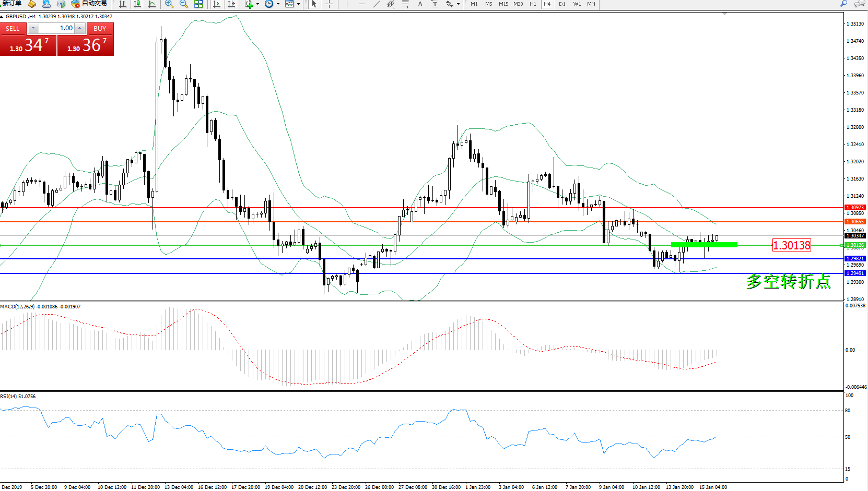This screenshot has width=868, height=491.
Task: Select the cursor arrow tool
Action: click(314, 4)
